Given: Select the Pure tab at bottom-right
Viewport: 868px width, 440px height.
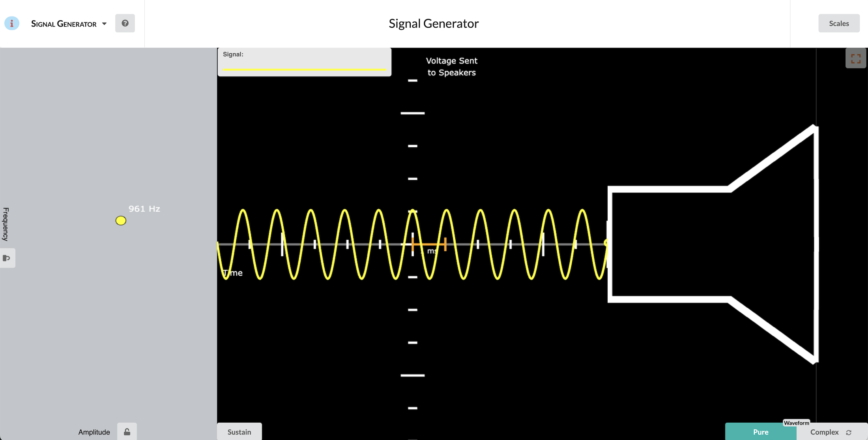Looking at the screenshot, I should [760, 432].
